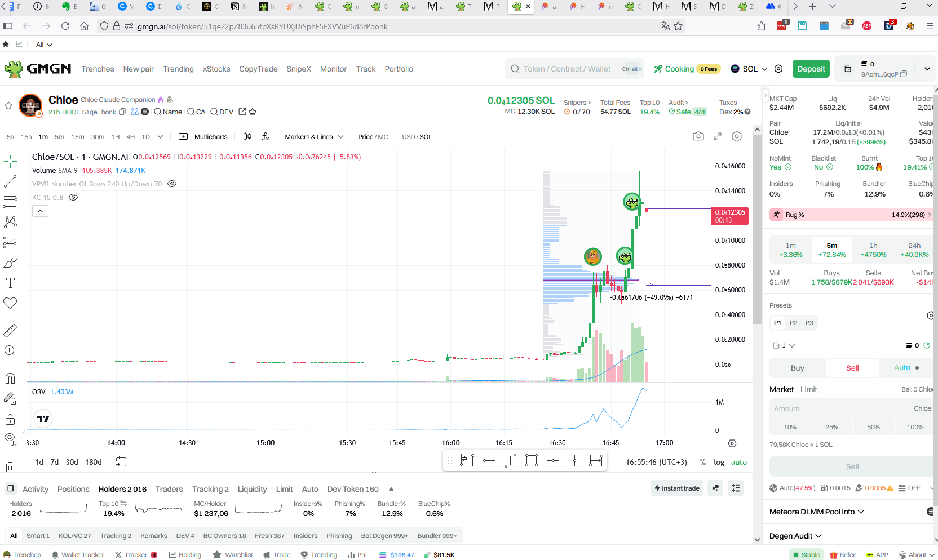Open the SOL chain selector dropdown
938x560 pixels.
click(x=749, y=69)
